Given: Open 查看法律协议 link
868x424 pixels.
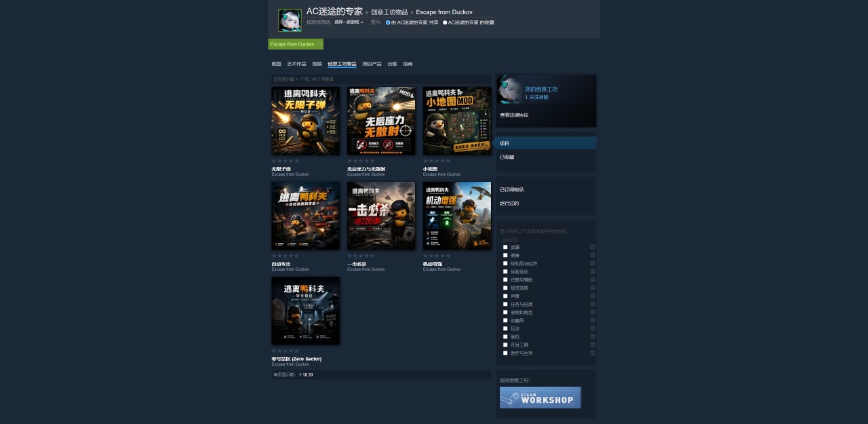Looking at the screenshot, I should point(514,115).
